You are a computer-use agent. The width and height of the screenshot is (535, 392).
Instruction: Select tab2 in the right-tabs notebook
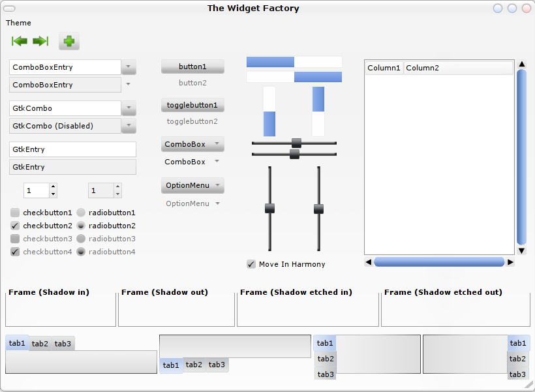pyautogui.click(x=517, y=359)
